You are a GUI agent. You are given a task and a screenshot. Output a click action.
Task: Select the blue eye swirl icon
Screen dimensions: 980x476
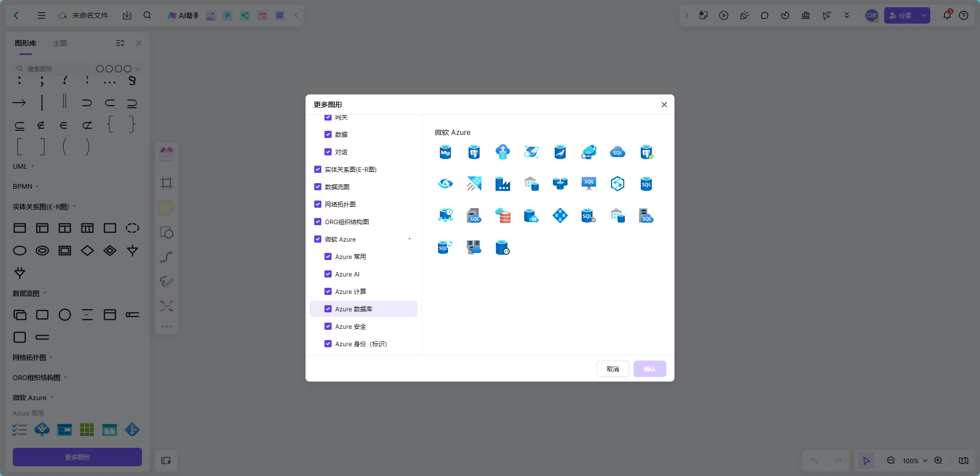tap(445, 184)
